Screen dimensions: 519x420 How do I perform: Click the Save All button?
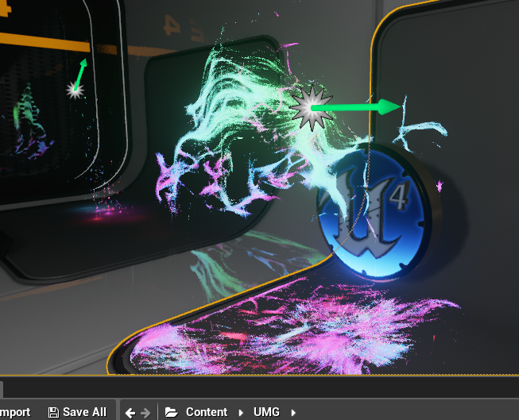77,412
